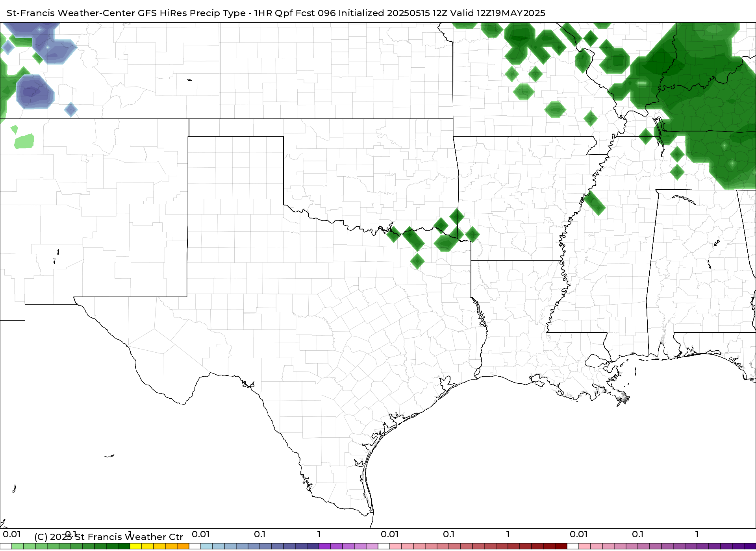This screenshot has width=756, height=551.
Task: Pick the orange swatch ending the yellow scale
Action: 183,546
